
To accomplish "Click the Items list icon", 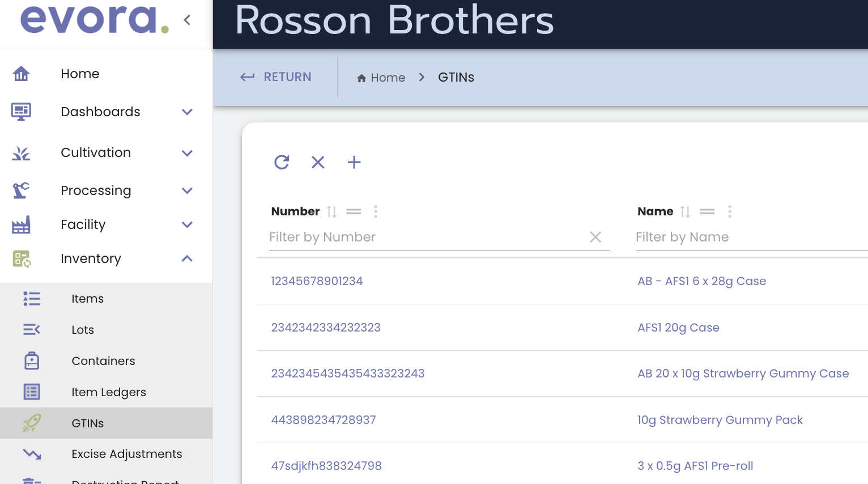I will tap(32, 299).
